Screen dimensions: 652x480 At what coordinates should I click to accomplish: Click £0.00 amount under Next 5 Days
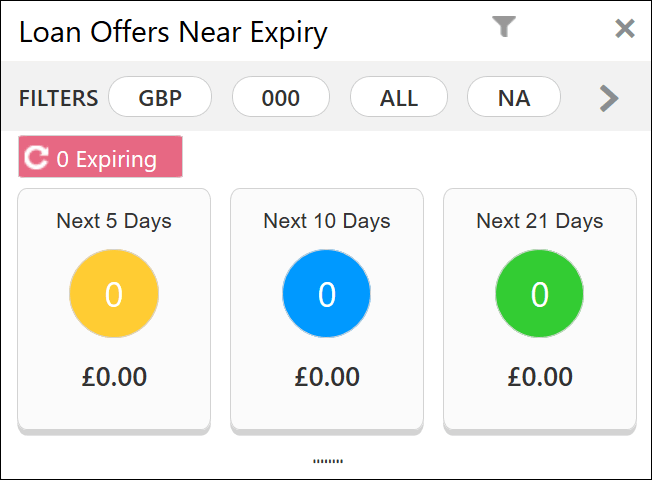pos(114,377)
